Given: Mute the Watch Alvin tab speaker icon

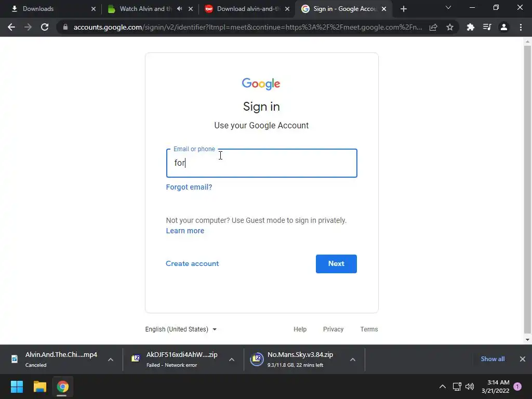Looking at the screenshot, I should point(179,9).
